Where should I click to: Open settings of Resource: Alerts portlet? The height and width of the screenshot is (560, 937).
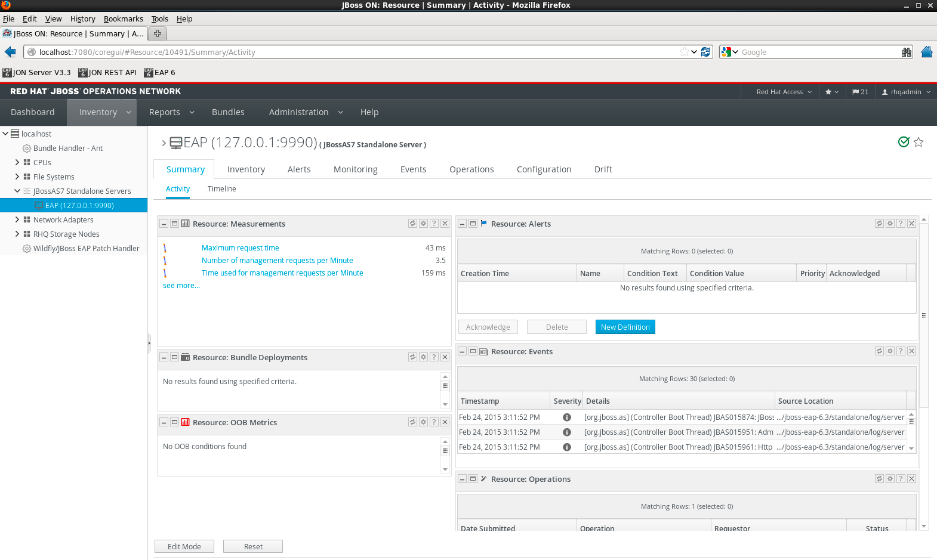coord(890,224)
